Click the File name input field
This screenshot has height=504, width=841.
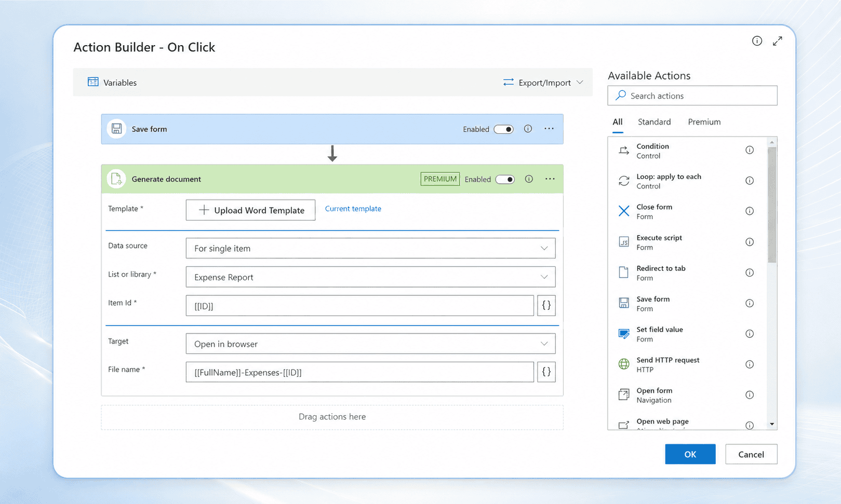360,372
